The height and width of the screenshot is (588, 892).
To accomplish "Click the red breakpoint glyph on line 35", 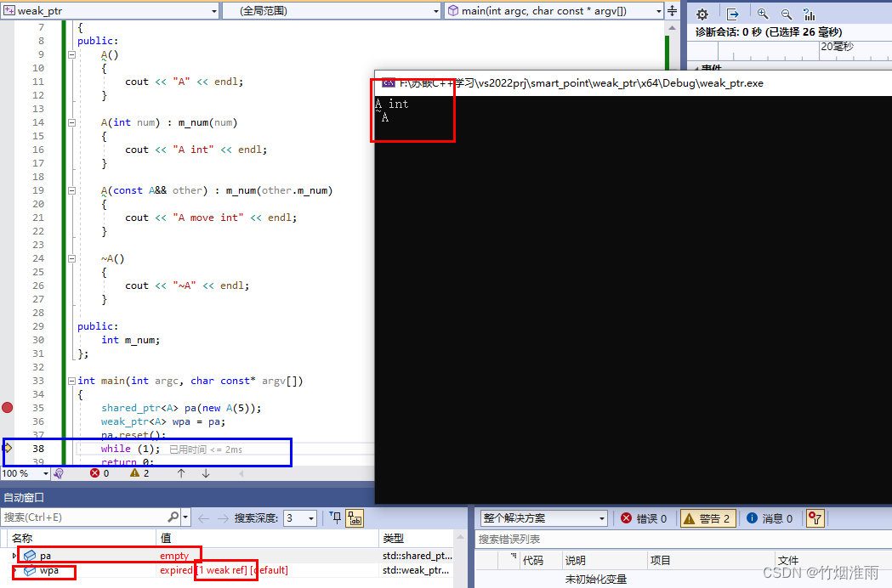I will pos(7,408).
